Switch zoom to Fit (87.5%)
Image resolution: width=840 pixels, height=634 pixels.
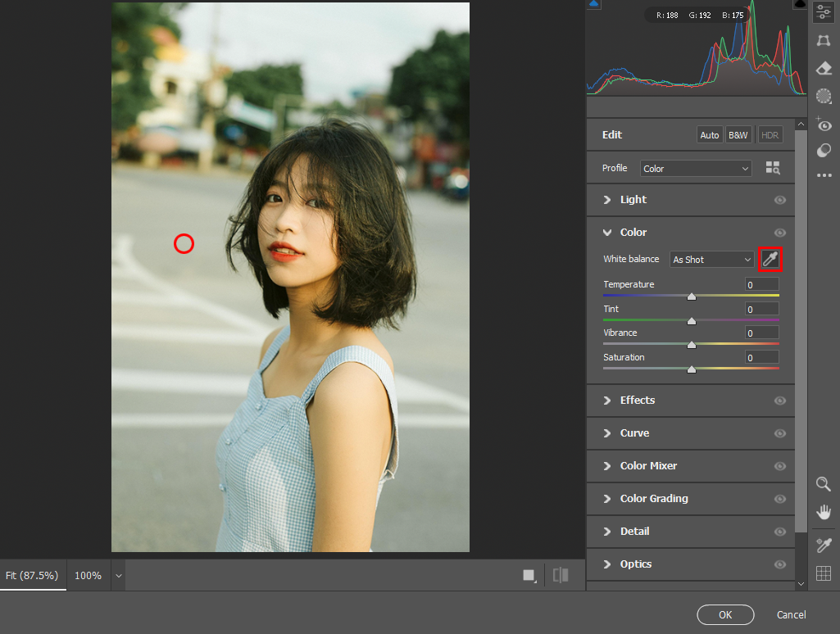click(x=33, y=576)
